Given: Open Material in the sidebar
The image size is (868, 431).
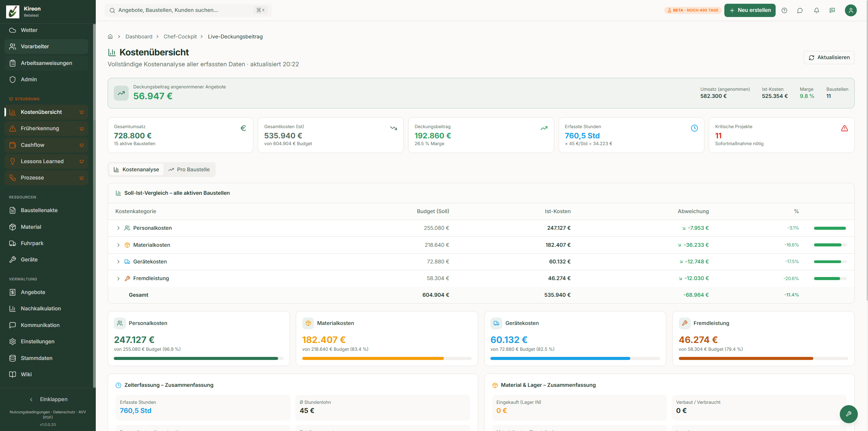Looking at the screenshot, I should (x=47, y=227).
